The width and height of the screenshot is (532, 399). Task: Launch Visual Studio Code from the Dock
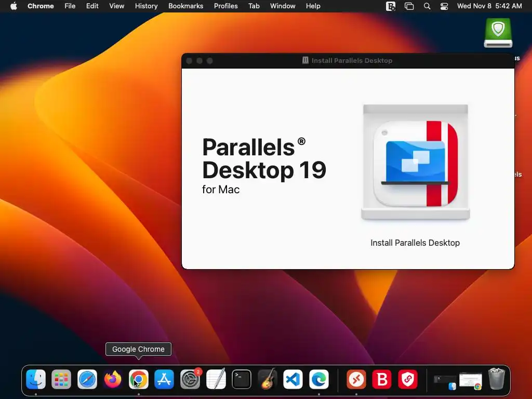click(293, 379)
